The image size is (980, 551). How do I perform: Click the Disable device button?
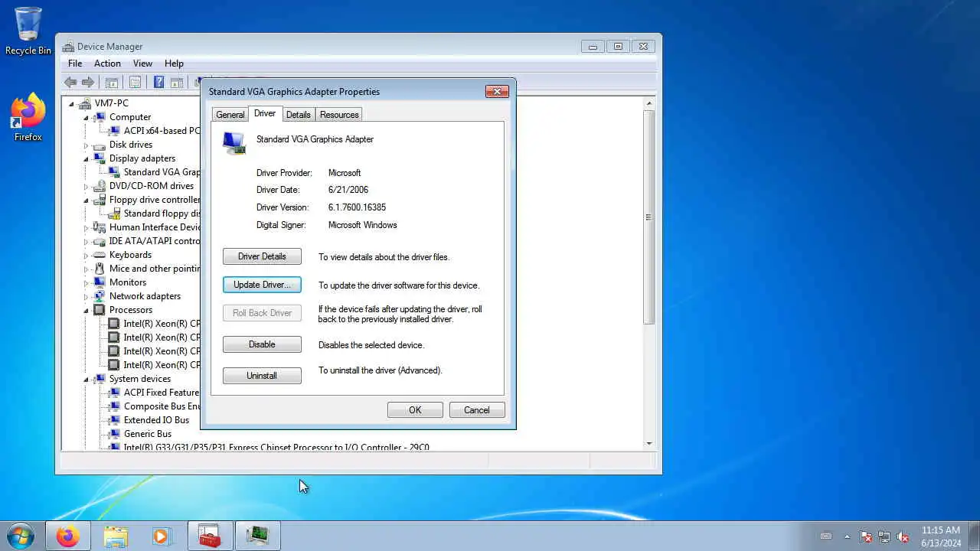click(x=262, y=344)
